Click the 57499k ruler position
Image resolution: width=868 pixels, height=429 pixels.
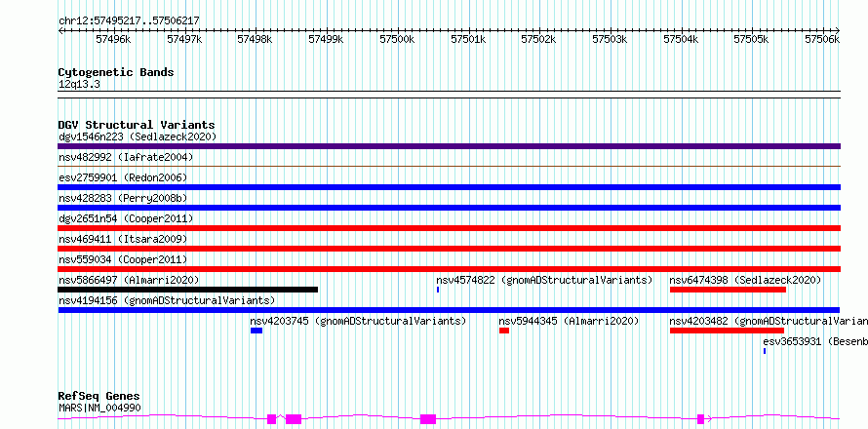tap(326, 39)
